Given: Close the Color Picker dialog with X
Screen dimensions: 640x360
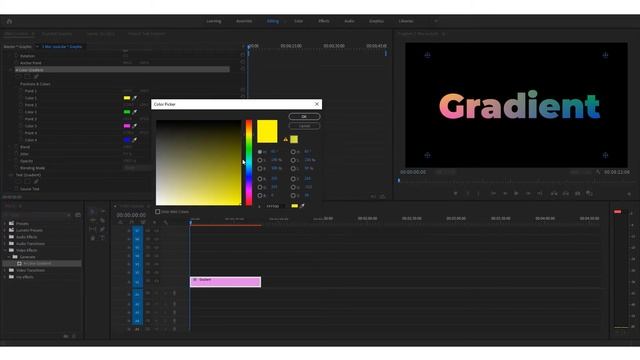Looking at the screenshot, I should click(x=317, y=104).
